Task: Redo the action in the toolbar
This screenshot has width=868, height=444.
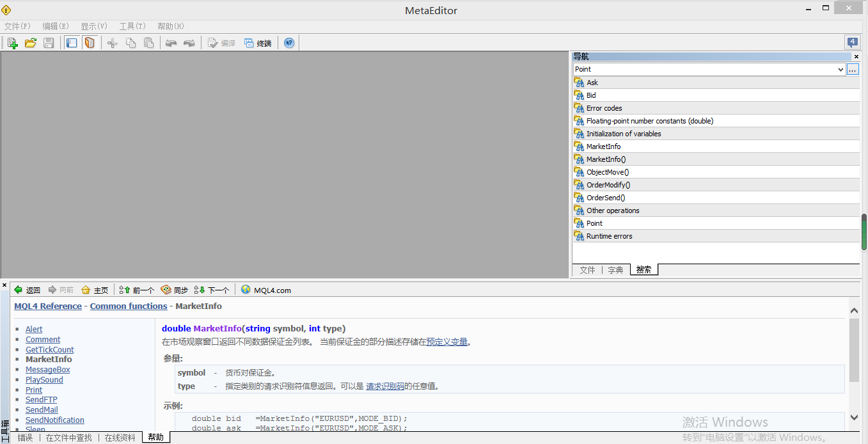Action: [x=189, y=43]
